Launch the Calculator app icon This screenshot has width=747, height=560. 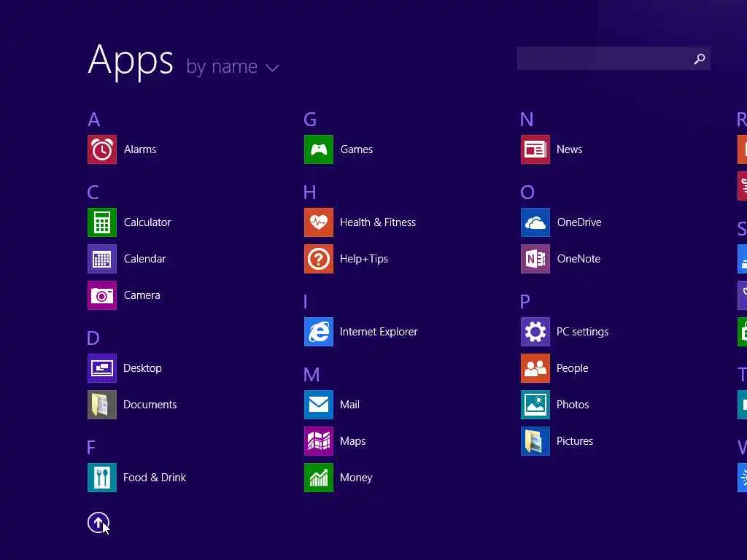(x=102, y=222)
